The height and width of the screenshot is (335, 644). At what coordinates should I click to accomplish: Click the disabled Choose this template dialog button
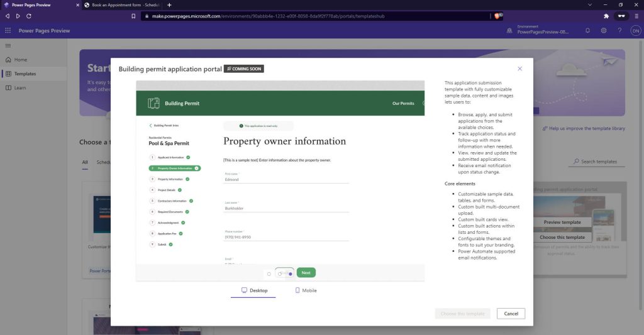462,314
